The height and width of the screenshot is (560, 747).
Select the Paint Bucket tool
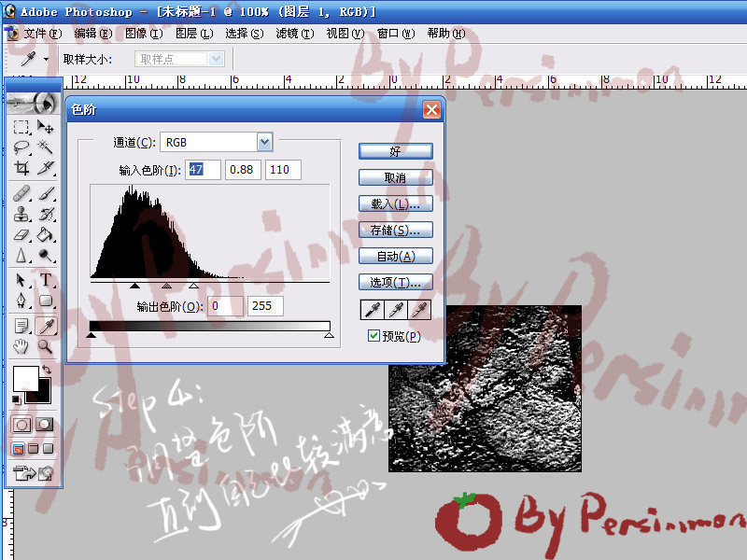tap(46, 235)
